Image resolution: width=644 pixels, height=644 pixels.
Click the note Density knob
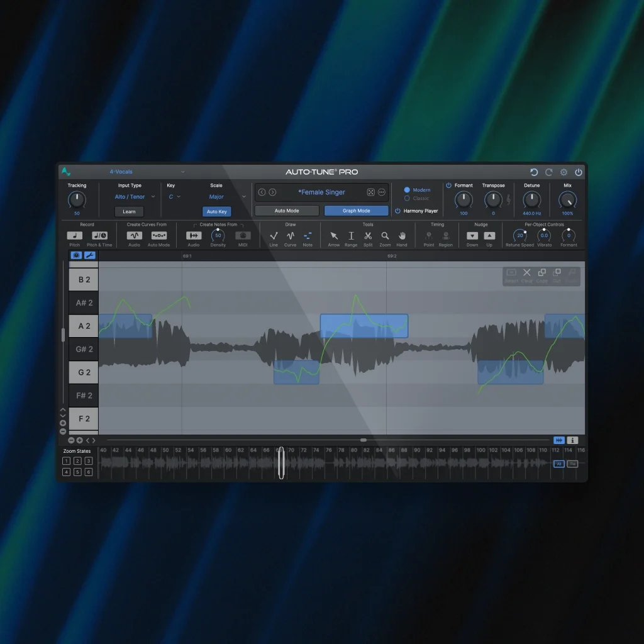tap(218, 235)
